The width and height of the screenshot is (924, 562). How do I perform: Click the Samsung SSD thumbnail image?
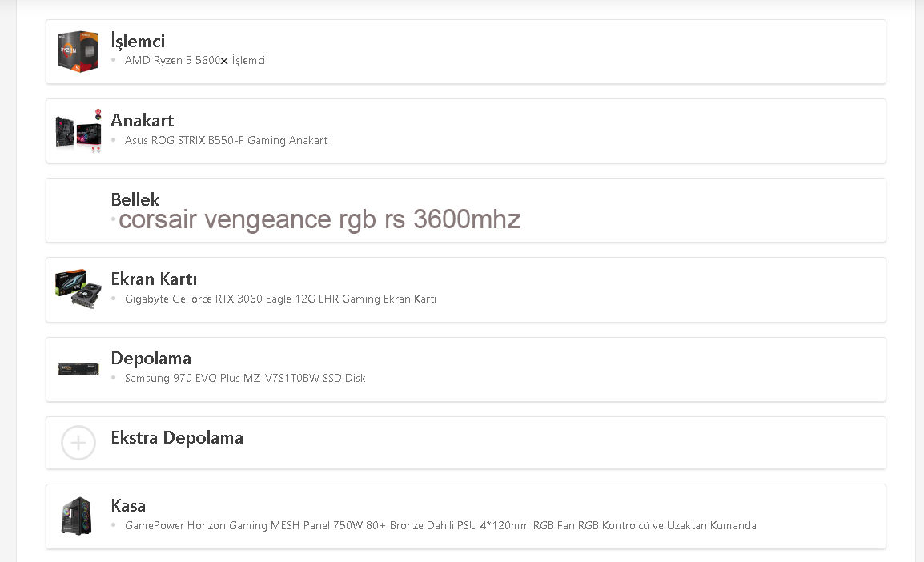coord(78,369)
